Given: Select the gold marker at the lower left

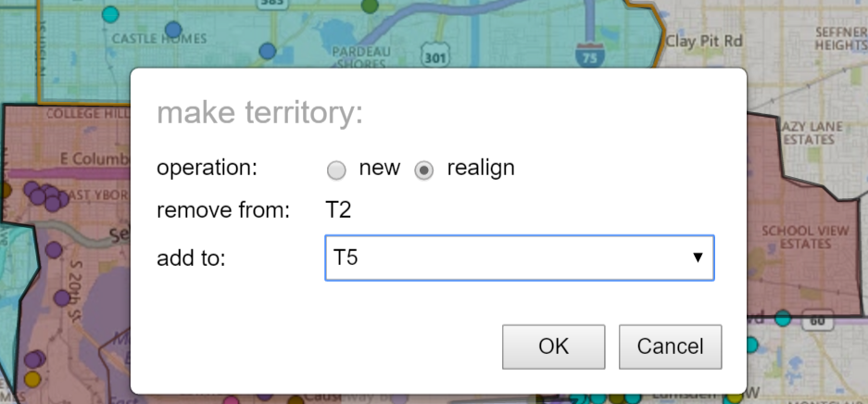Looking at the screenshot, I should 32,379.
